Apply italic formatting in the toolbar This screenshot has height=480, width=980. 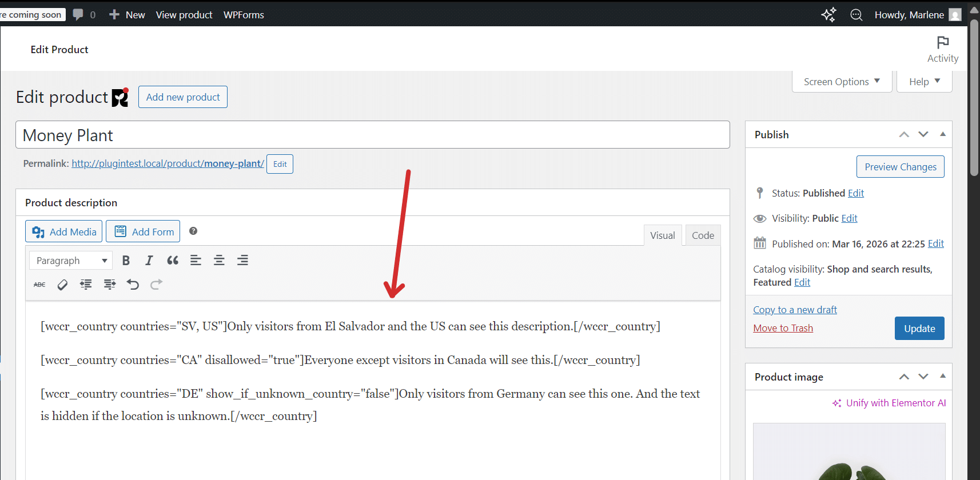[149, 261]
